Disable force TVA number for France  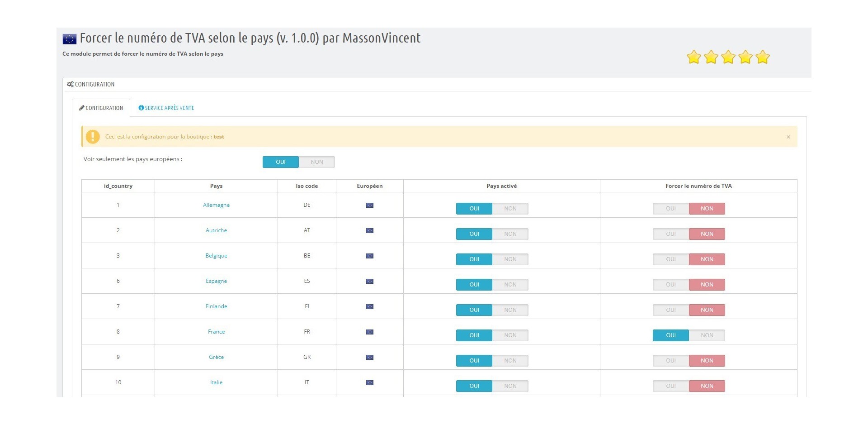(x=707, y=335)
